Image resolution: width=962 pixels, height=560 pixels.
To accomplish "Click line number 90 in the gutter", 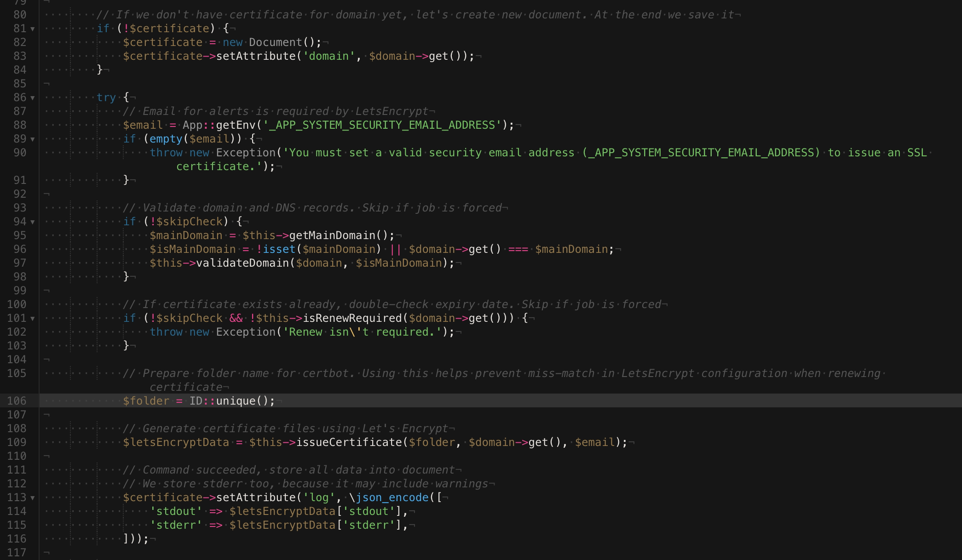I will click(19, 153).
